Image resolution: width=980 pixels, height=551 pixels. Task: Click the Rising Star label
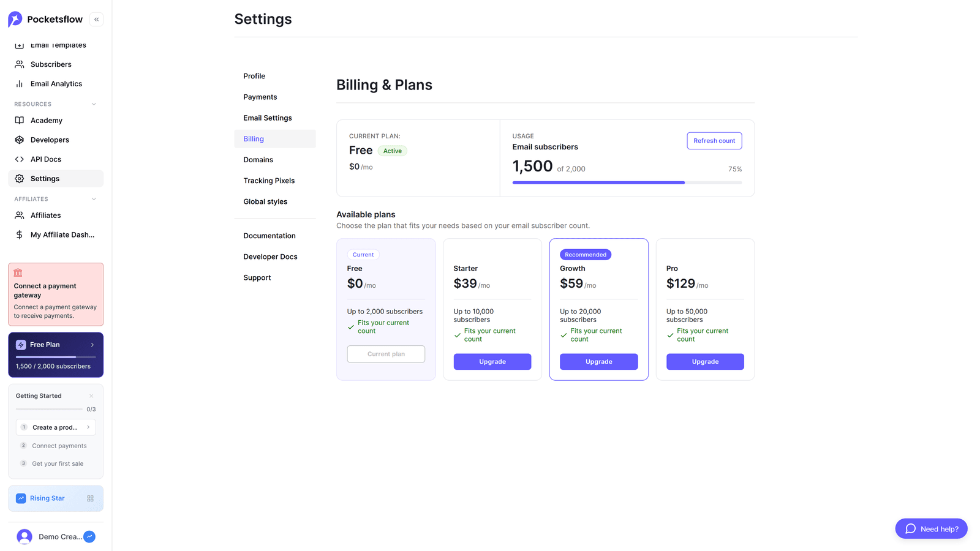point(47,498)
